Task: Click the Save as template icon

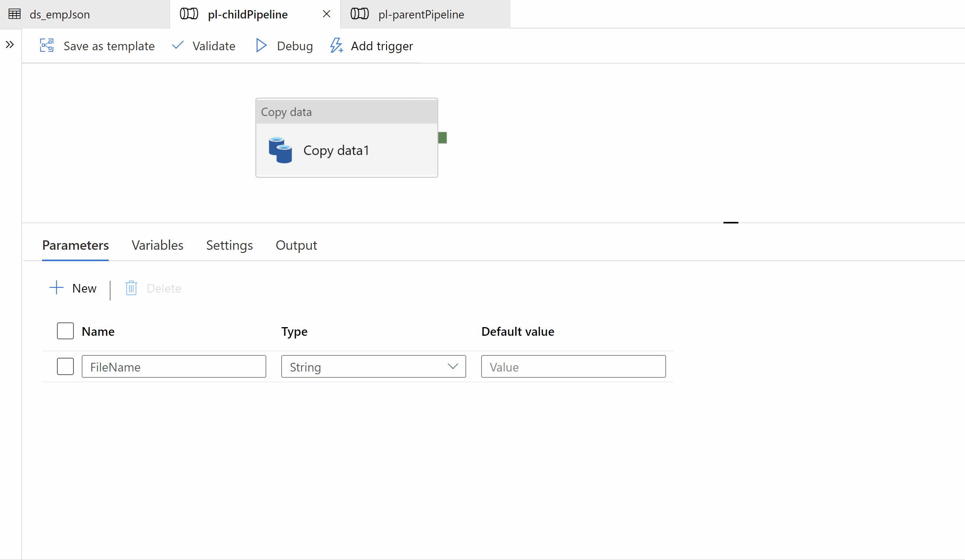Action: point(47,46)
